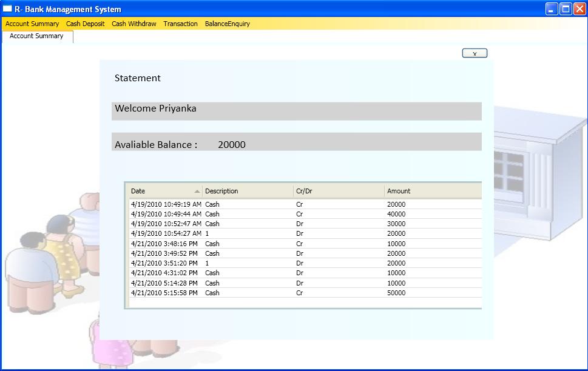Click the Welcome Priyanka banner

point(296,110)
